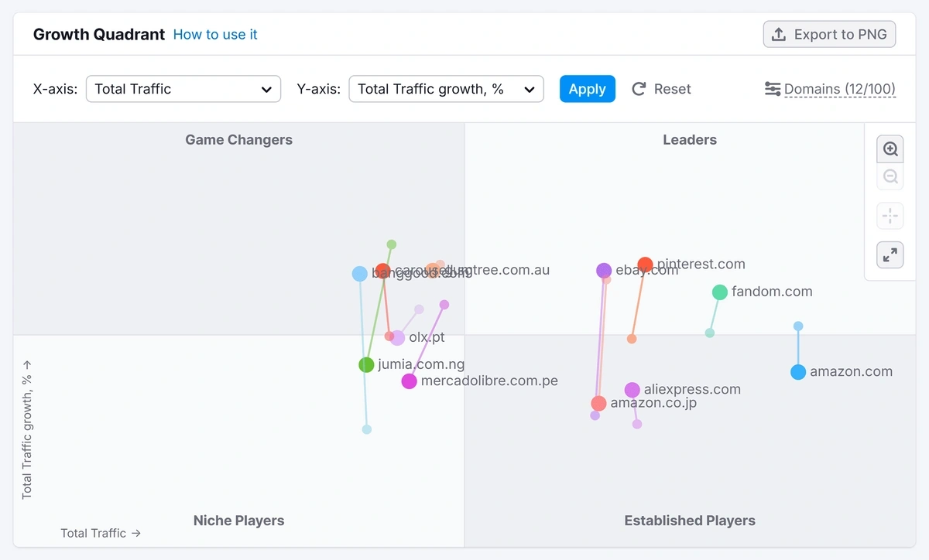Export the chart to PNG
The width and height of the screenshot is (929, 560).
pos(829,34)
